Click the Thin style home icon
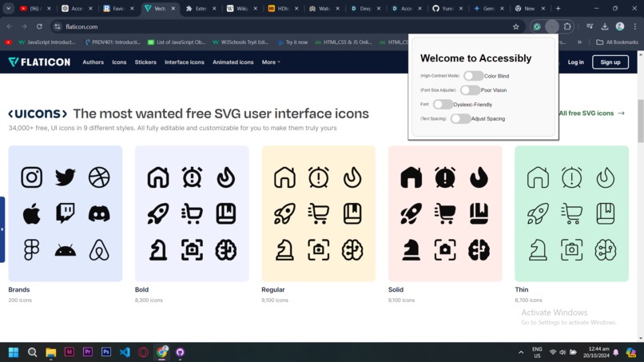 [x=538, y=177]
